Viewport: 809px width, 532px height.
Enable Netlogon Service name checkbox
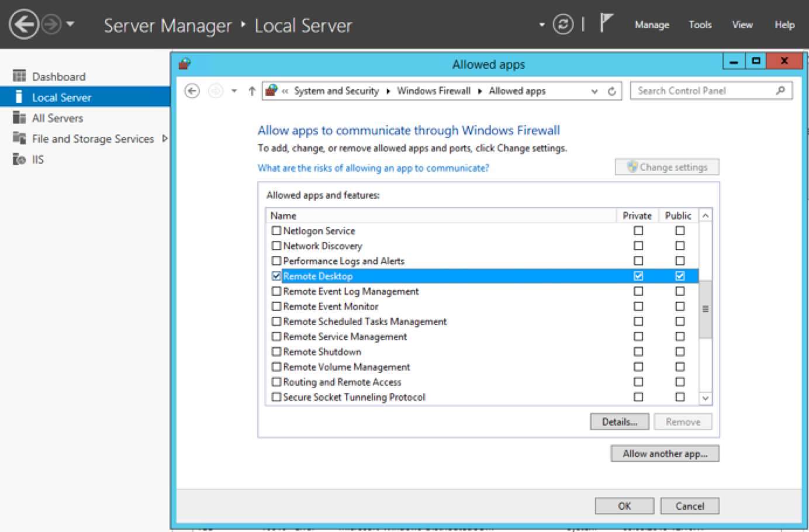(276, 230)
